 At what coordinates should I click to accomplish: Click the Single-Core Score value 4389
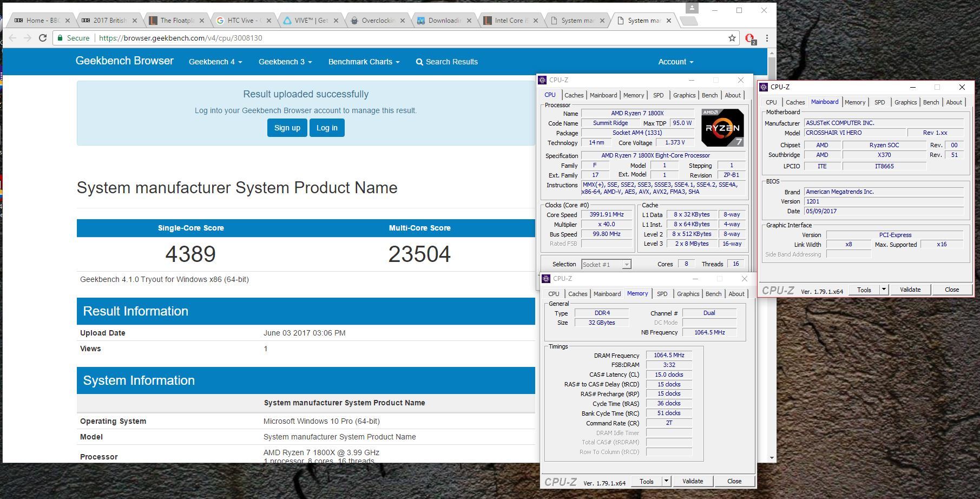[x=190, y=254]
